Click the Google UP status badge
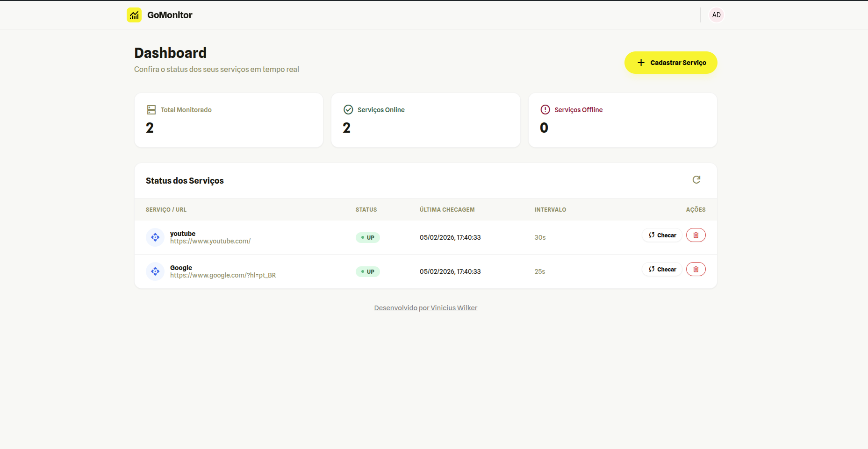This screenshot has width=868, height=449. click(367, 271)
